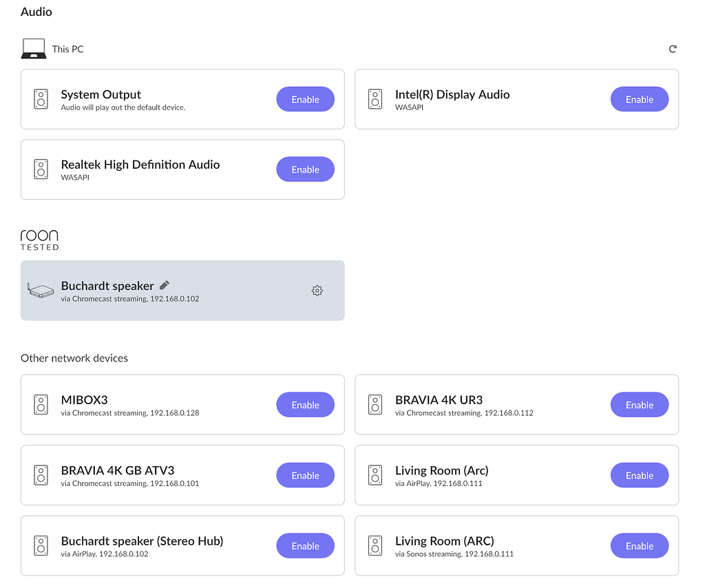Select the speaker icon for Intel(R) Display Audio
Viewport: 705px width, 588px height.
375,98
